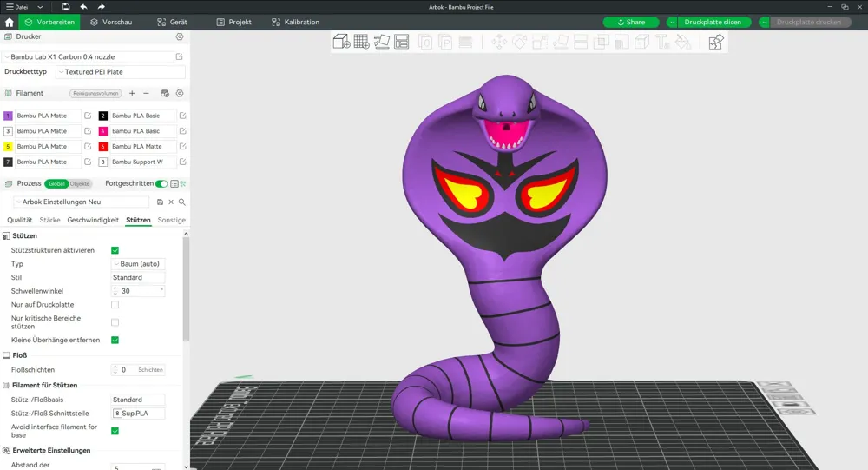This screenshot has height=470, width=868.
Task: Click the Rotate tool icon
Action: 519,42
